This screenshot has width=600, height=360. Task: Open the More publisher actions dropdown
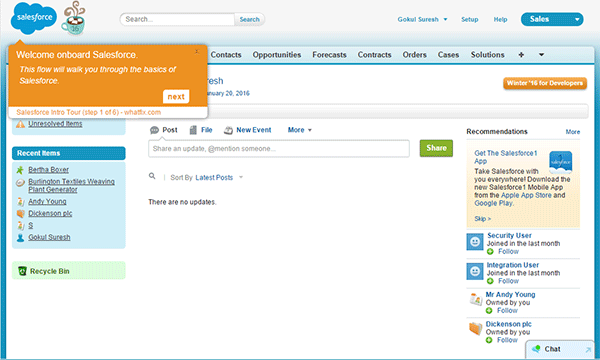(300, 130)
